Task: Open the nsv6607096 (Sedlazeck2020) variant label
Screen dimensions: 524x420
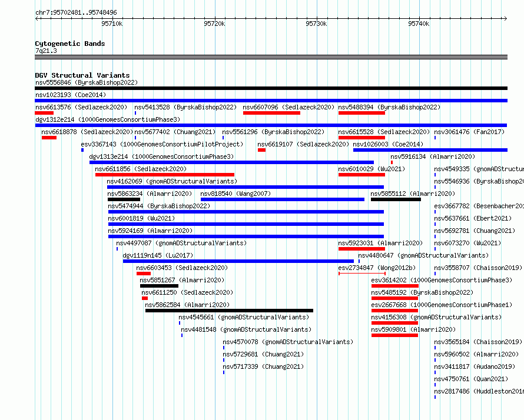Action: pos(288,107)
